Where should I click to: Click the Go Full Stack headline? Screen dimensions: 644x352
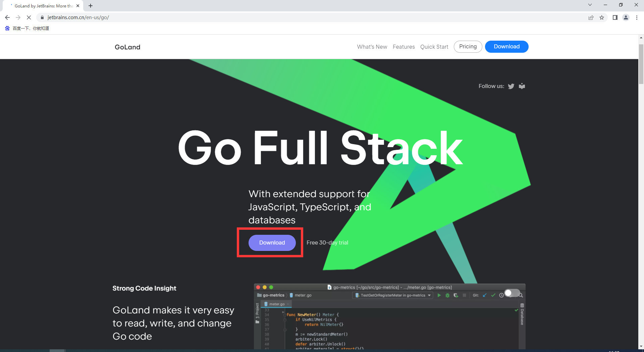[320, 148]
